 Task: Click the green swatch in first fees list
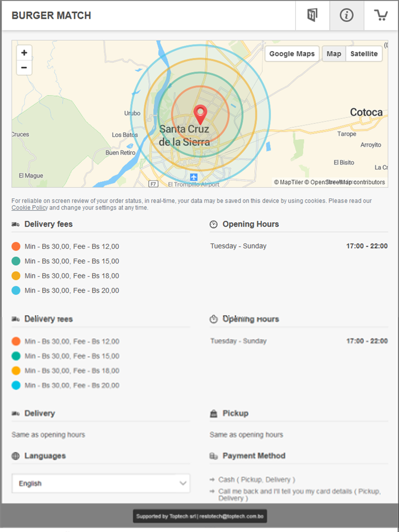point(16,261)
